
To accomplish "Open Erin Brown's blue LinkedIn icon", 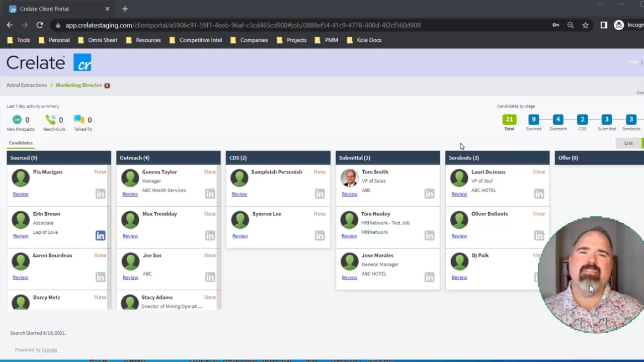I will [x=101, y=235].
